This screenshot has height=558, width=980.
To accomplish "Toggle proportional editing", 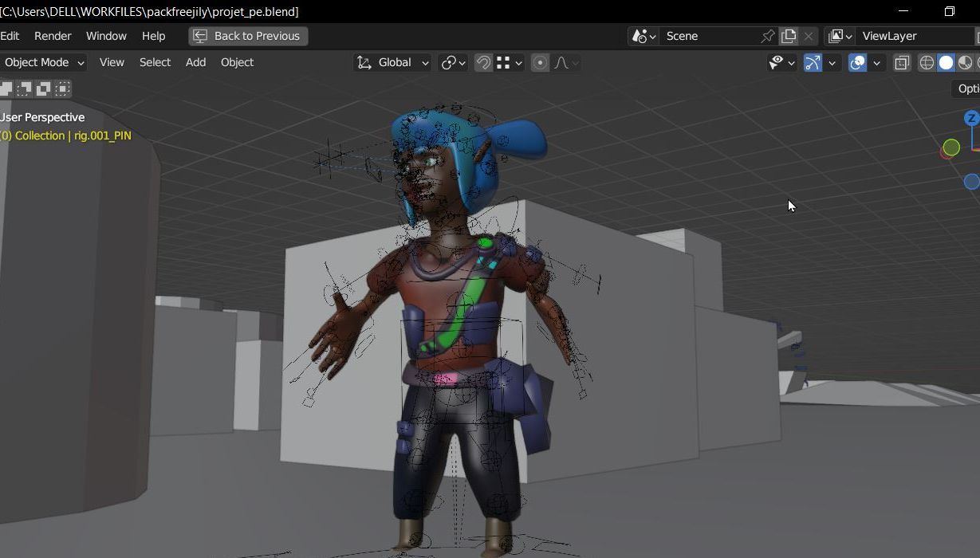I will [540, 62].
